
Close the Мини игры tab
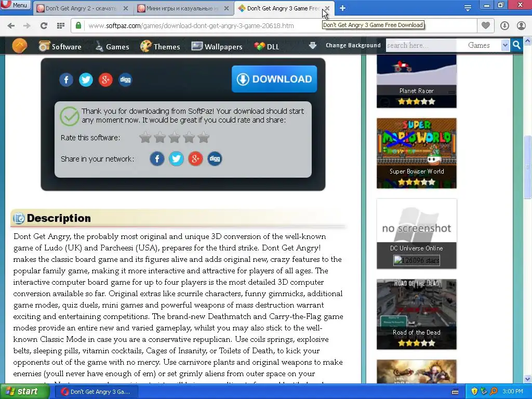227,8
